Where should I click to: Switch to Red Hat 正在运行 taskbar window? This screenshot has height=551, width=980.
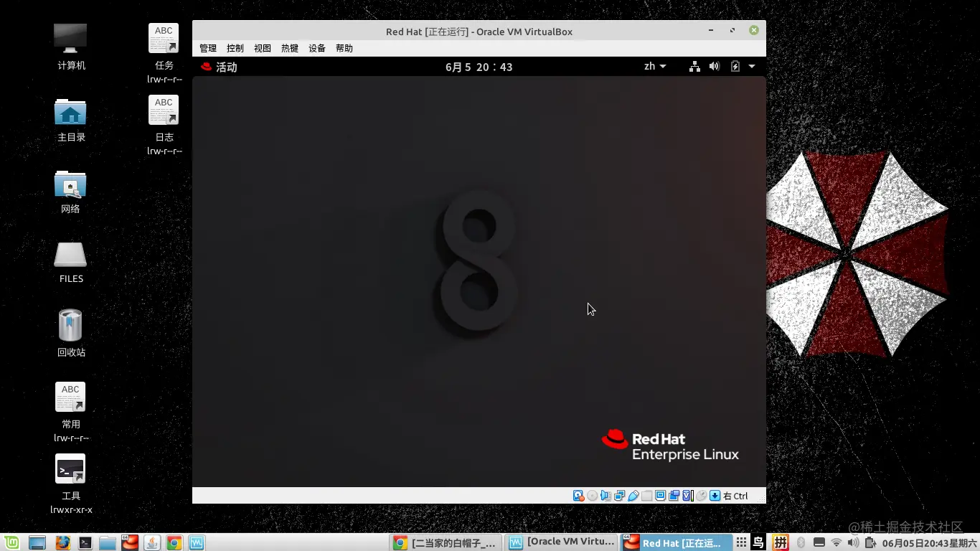[x=676, y=543]
